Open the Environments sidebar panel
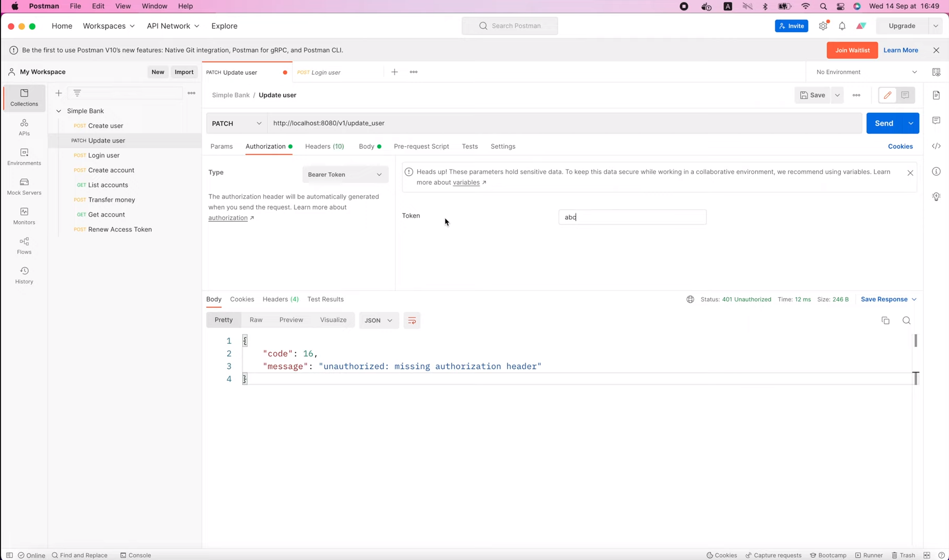 pos(24,157)
